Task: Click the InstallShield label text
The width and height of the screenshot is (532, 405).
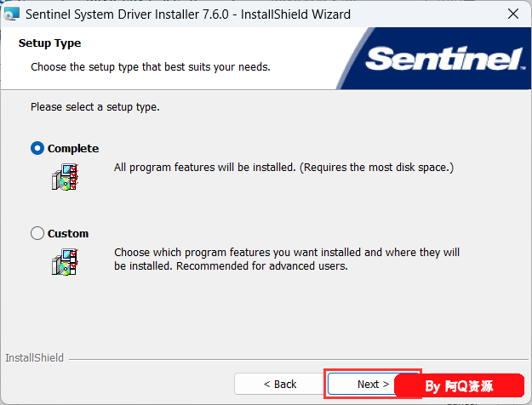Action: click(34, 358)
